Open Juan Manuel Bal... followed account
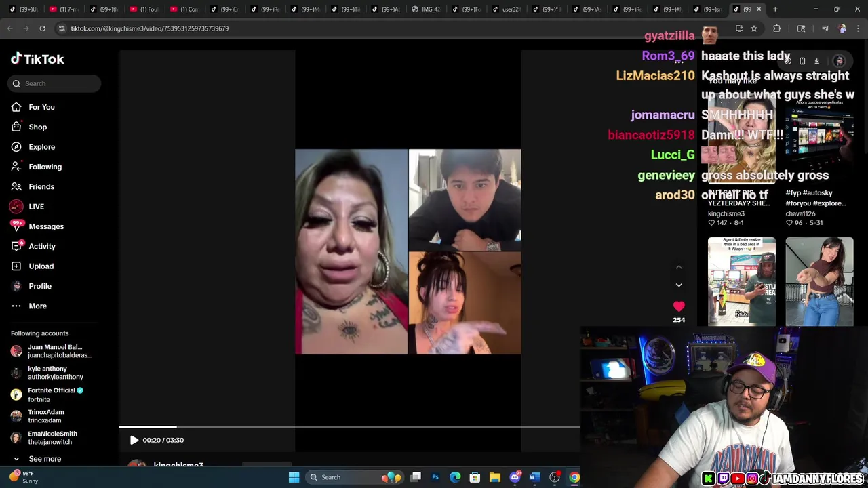868x488 pixels. [53, 351]
